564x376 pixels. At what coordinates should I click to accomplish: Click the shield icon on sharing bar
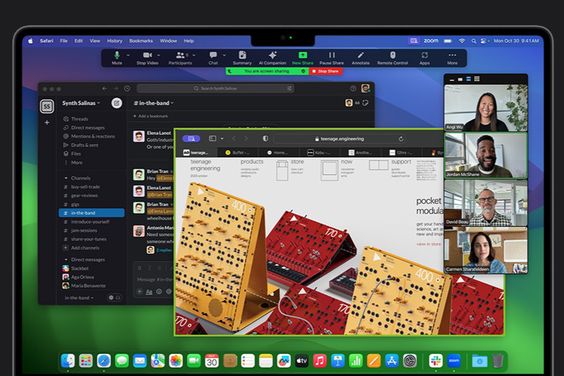[x=303, y=71]
